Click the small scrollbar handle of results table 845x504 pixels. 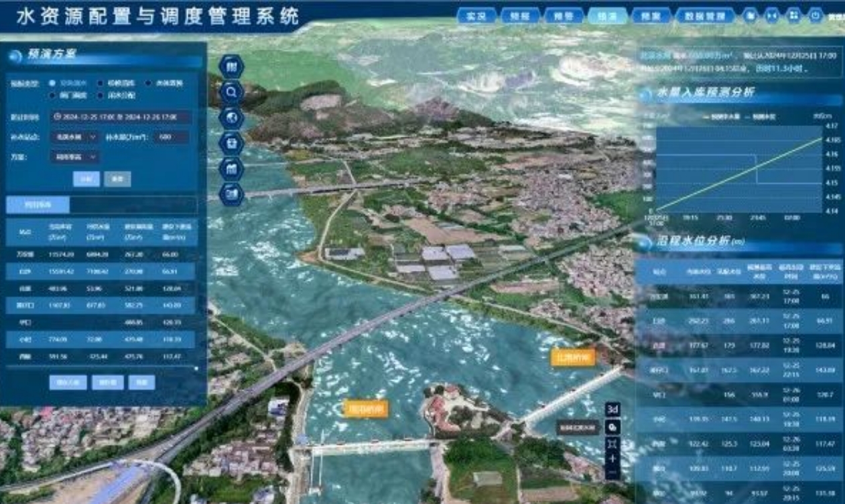point(196,367)
